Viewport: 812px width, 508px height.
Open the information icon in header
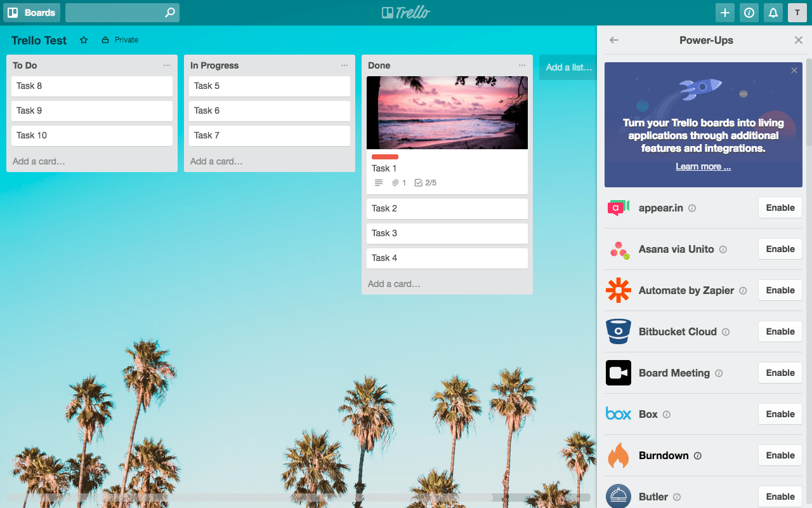749,13
